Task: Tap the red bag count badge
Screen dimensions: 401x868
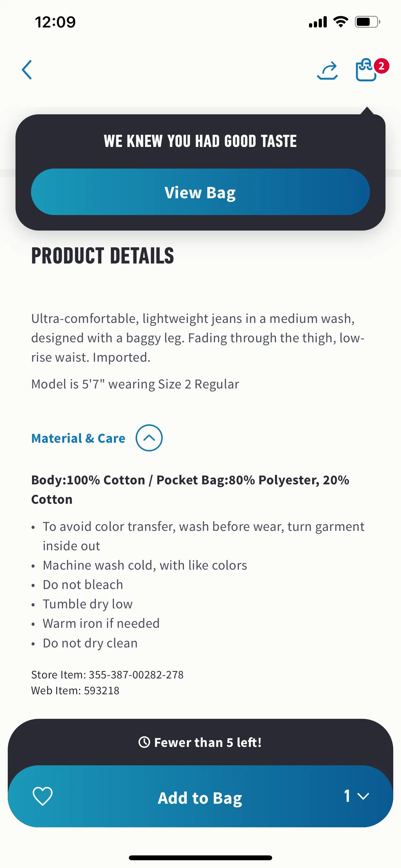Action: click(x=381, y=66)
